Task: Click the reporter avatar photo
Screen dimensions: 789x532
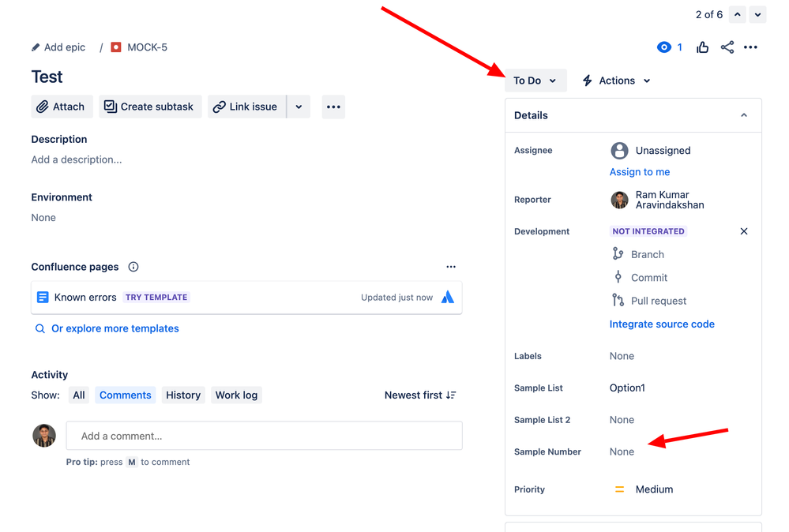Action: (619, 200)
